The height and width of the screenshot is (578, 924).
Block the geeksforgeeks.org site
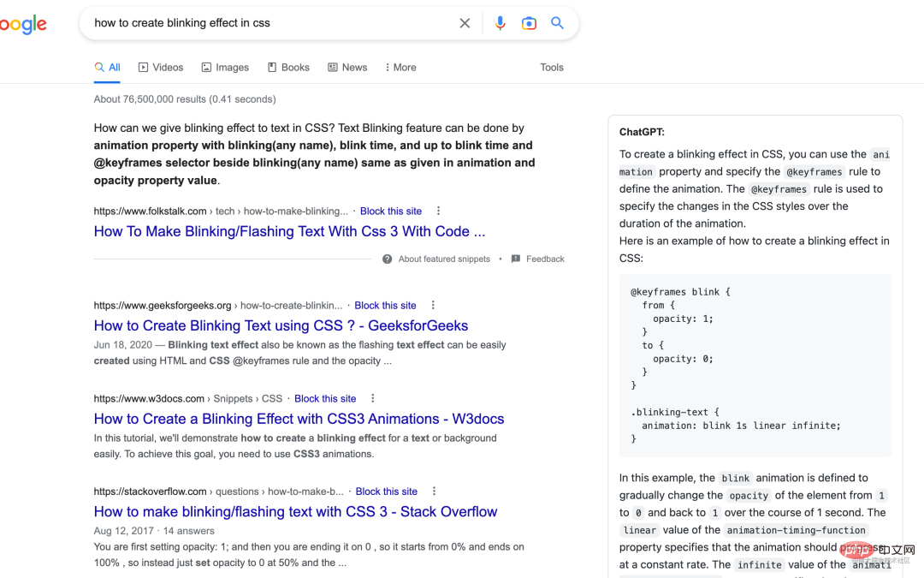pyautogui.click(x=385, y=306)
